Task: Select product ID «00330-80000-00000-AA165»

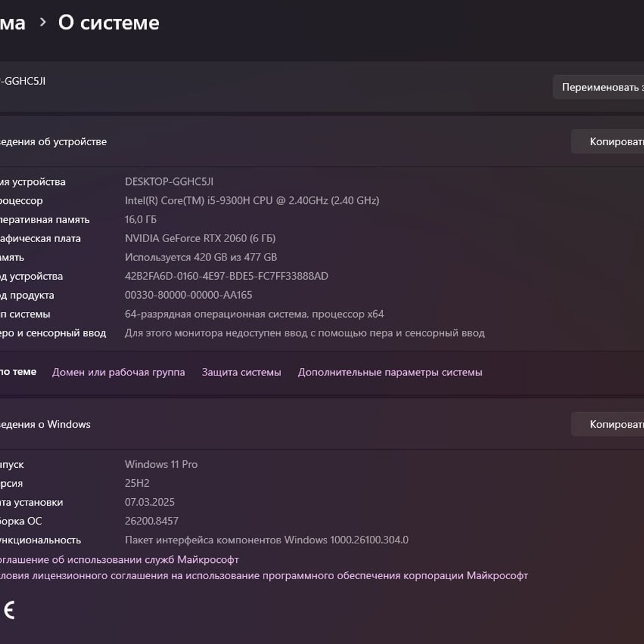Action: coord(189,295)
